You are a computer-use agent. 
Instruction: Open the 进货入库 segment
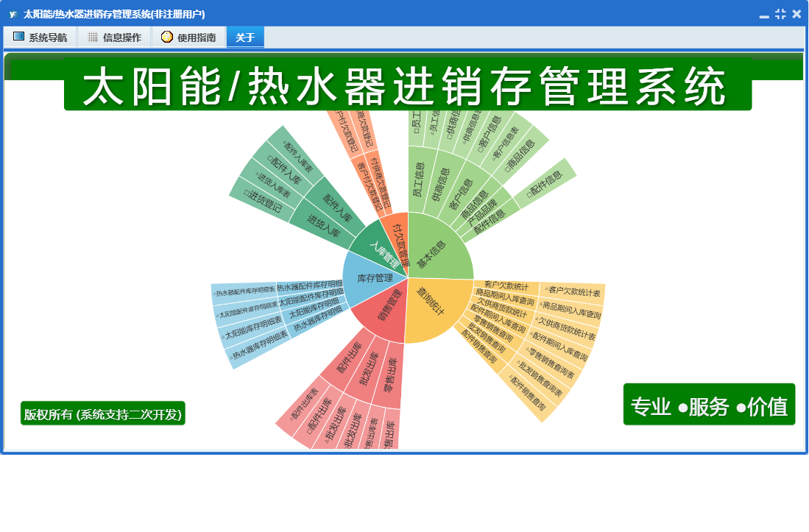[323, 225]
